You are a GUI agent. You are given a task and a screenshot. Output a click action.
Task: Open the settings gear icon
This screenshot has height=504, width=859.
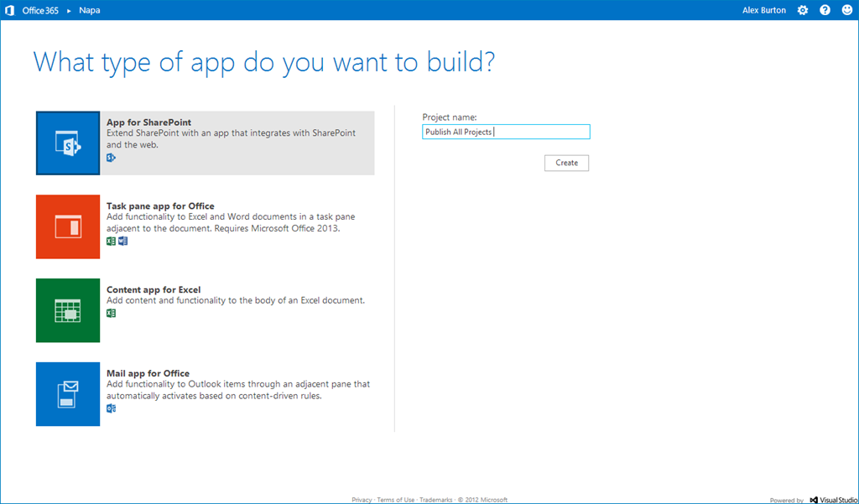pos(803,10)
